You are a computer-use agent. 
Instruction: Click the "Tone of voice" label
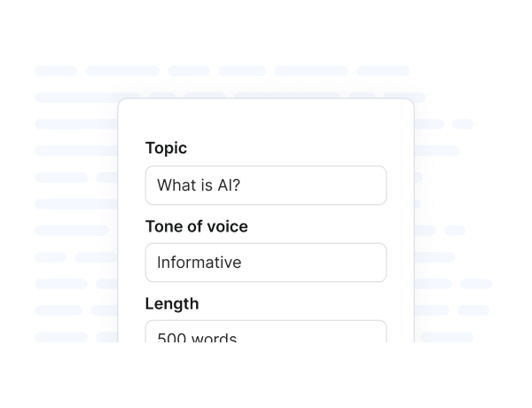(196, 226)
